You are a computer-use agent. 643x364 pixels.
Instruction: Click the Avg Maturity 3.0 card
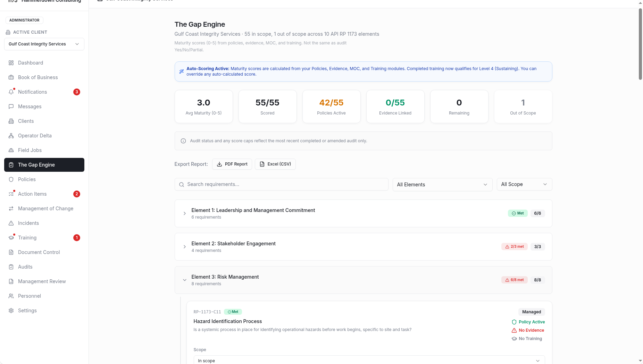pos(204,107)
